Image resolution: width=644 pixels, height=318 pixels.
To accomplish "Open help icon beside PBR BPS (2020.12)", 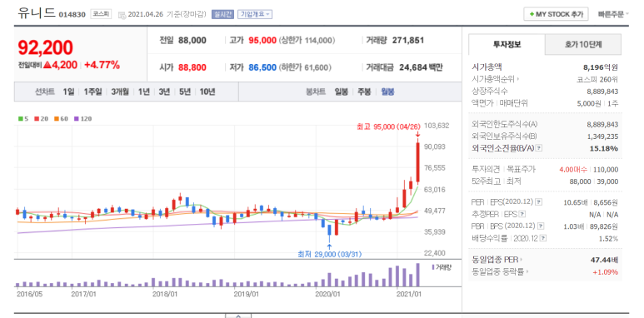I will [x=542, y=226].
